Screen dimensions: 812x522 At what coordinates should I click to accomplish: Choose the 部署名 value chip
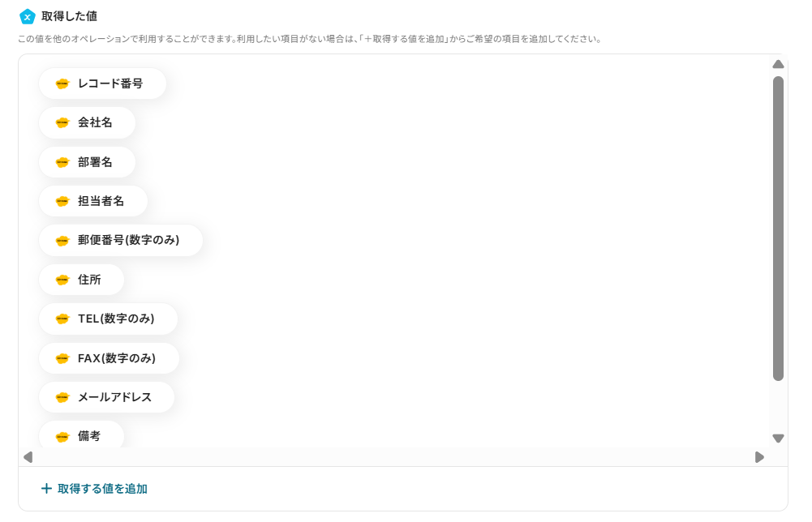tap(87, 162)
